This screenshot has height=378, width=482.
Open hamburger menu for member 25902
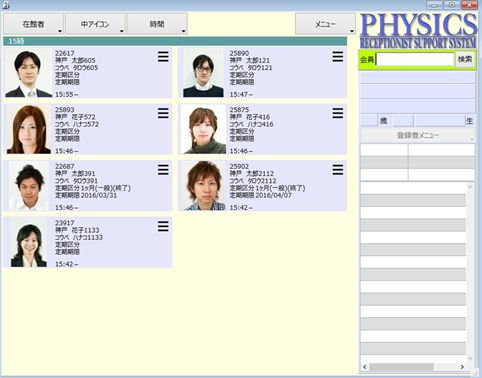(x=338, y=170)
